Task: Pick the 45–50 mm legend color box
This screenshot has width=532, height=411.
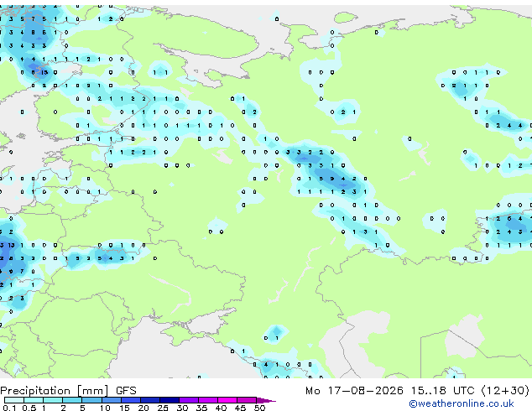Action: click(x=247, y=400)
